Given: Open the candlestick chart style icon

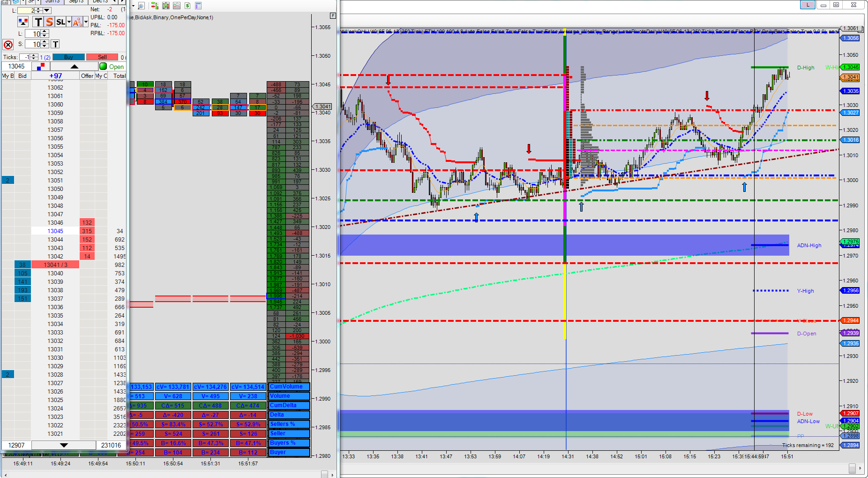Looking at the screenshot, I should (165, 6).
